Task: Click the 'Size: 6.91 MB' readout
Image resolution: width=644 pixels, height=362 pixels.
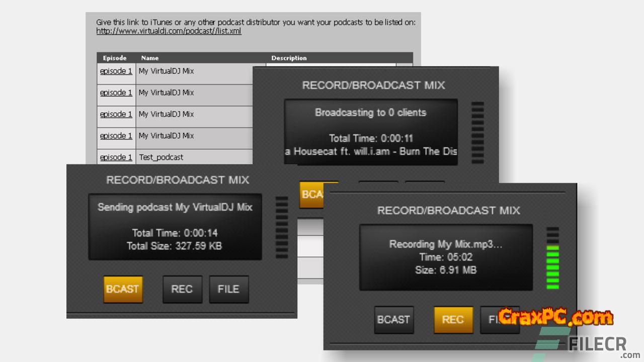Action: click(x=446, y=270)
